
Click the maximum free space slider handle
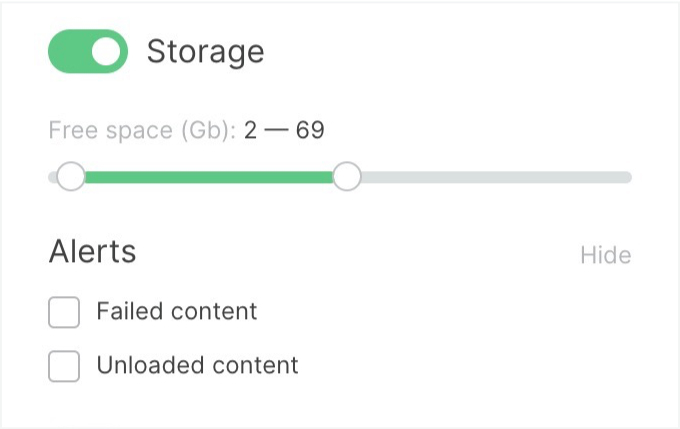[x=346, y=177]
